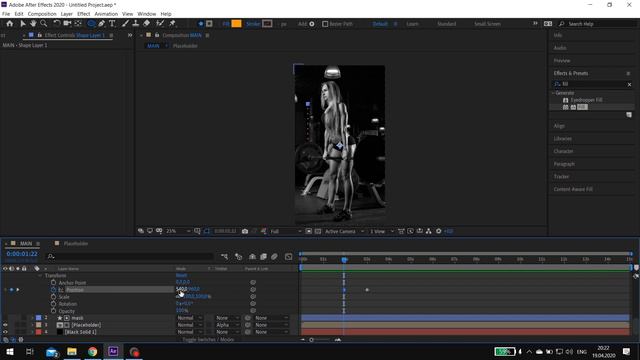Select the Pan Behind anchor point tool

78,24
